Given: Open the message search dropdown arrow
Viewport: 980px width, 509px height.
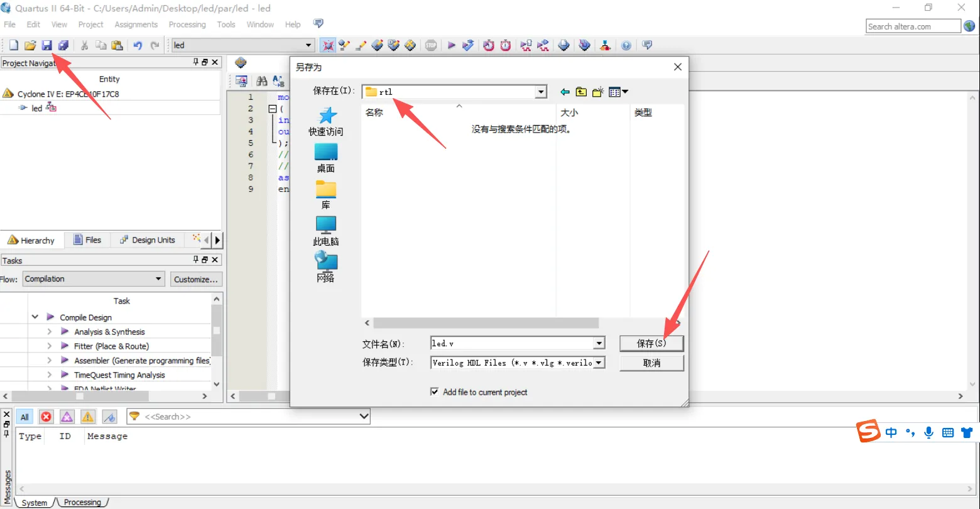Looking at the screenshot, I should tap(363, 417).
